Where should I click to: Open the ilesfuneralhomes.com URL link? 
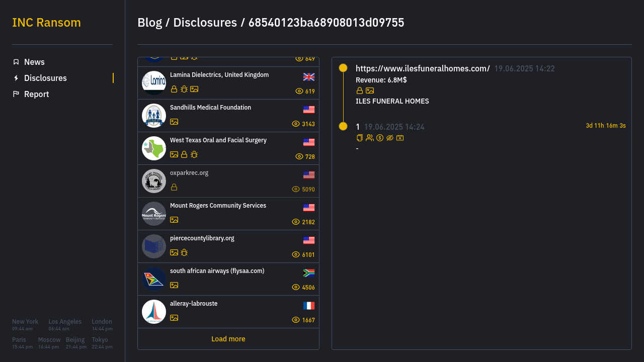(423, 68)
